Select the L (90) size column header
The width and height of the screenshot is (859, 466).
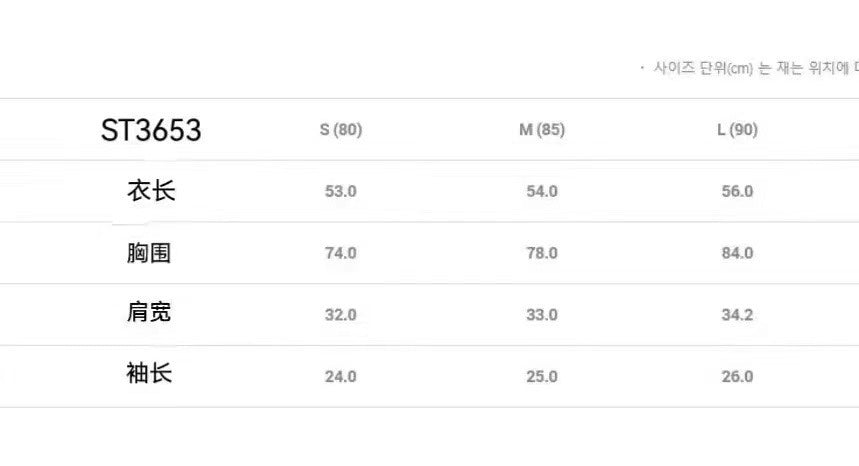737,130
